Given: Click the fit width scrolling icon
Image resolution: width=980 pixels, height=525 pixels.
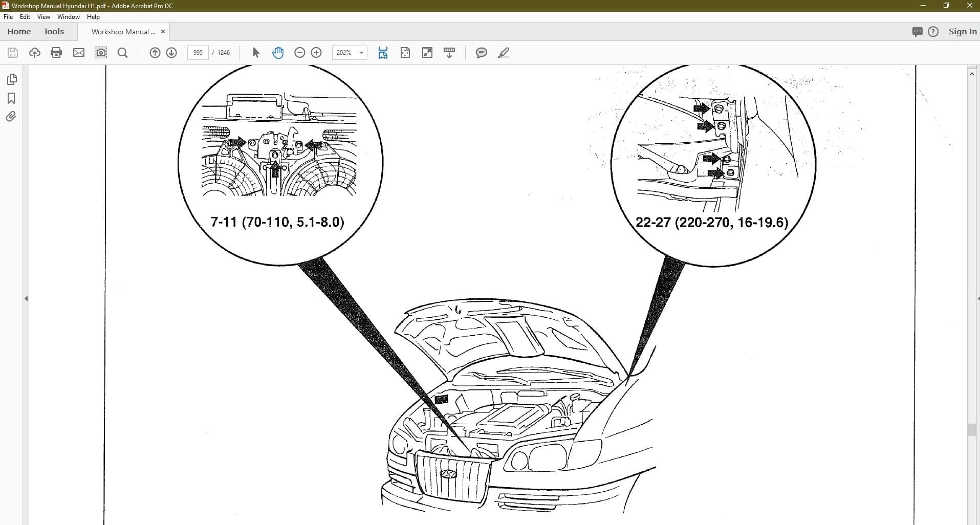Looking at the screenshot, I should click(x=383, y=53).
